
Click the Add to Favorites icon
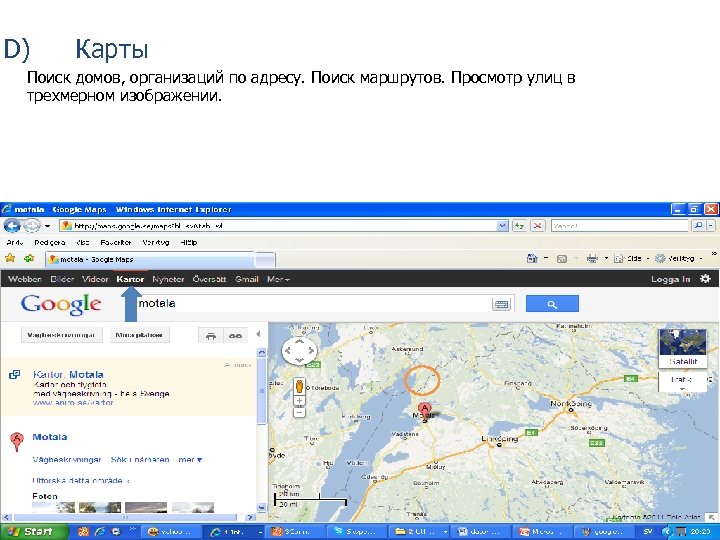click(29, 258)
